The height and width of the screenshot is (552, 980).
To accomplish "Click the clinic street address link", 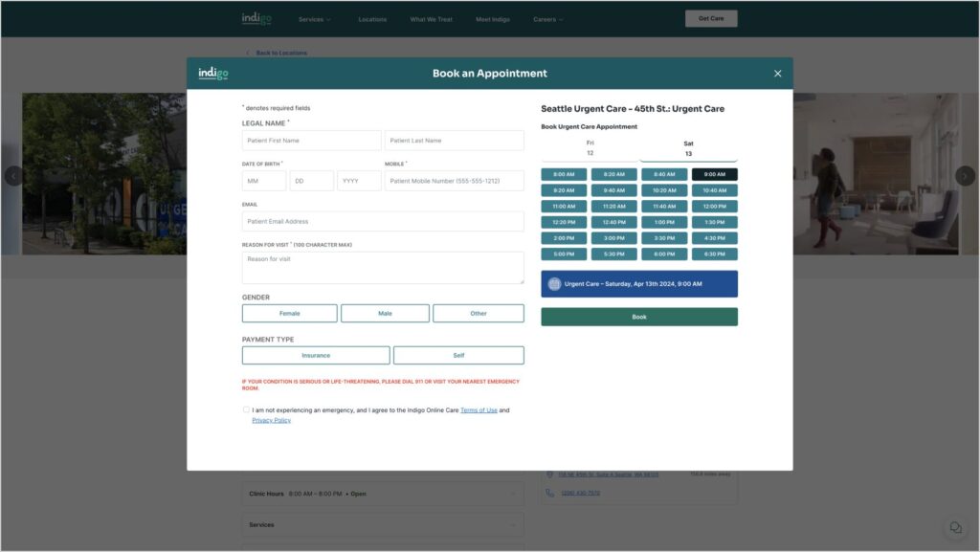I will coord(608,475).
